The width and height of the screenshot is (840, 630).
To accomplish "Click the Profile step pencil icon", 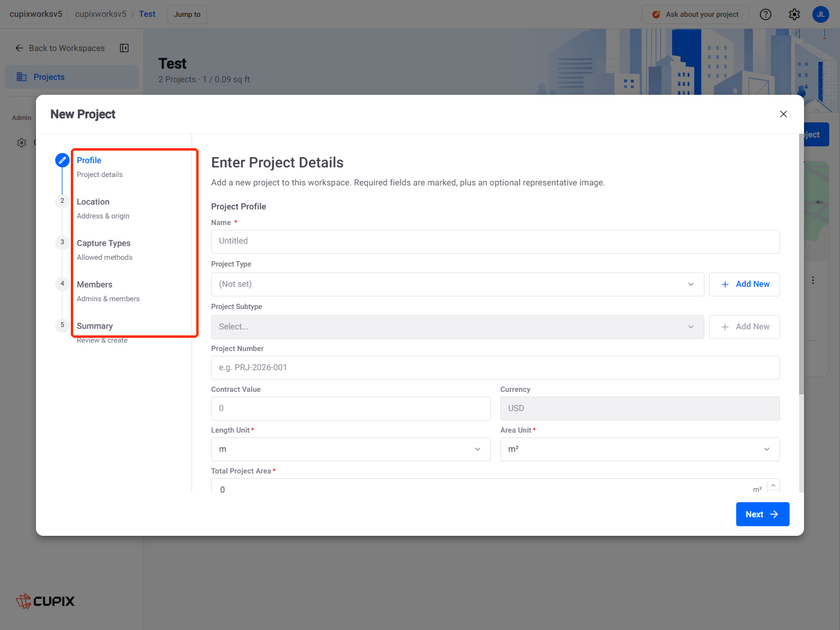I will 62,160.
